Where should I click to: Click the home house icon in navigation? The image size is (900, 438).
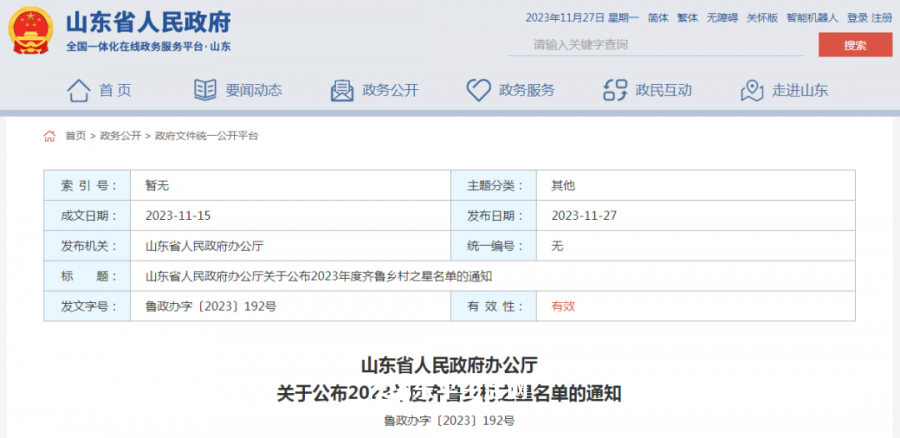click(78, 90)
